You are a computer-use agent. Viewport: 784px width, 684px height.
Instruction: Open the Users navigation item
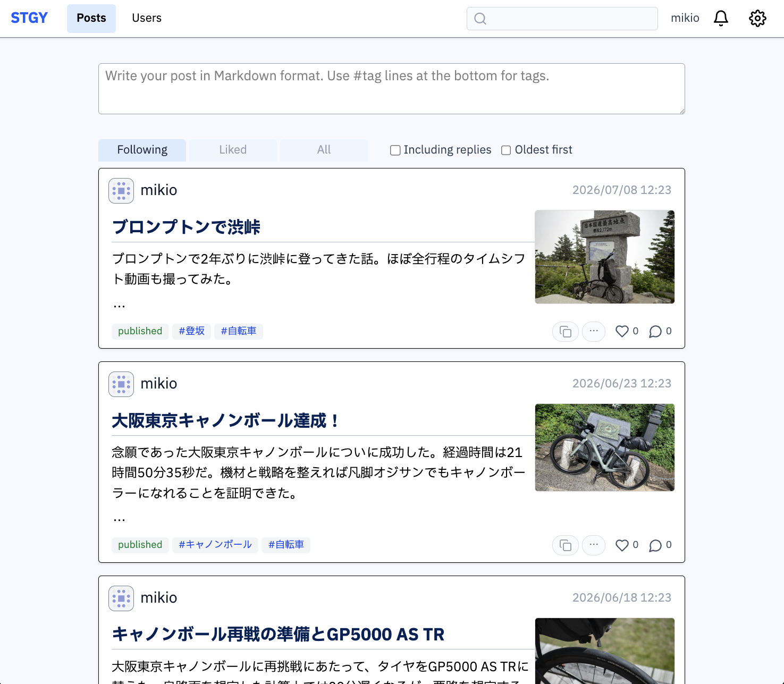pos(147,18)
